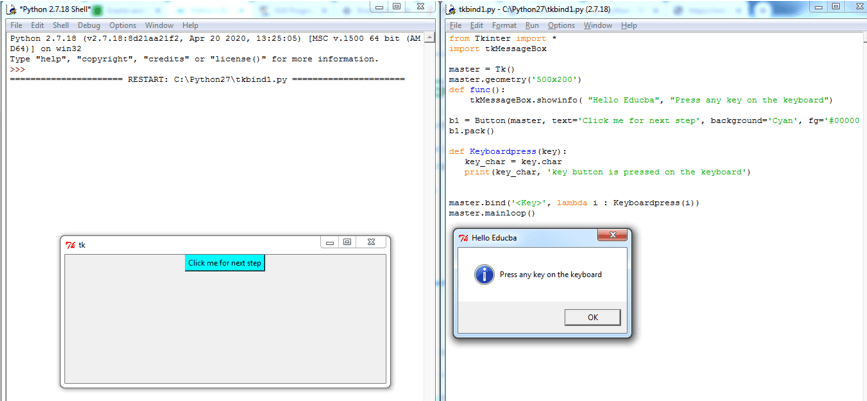Screen dimensions: 867x401
Task: Click the Tk feather icon in Hello Educba title
Action: click(464, 237)
